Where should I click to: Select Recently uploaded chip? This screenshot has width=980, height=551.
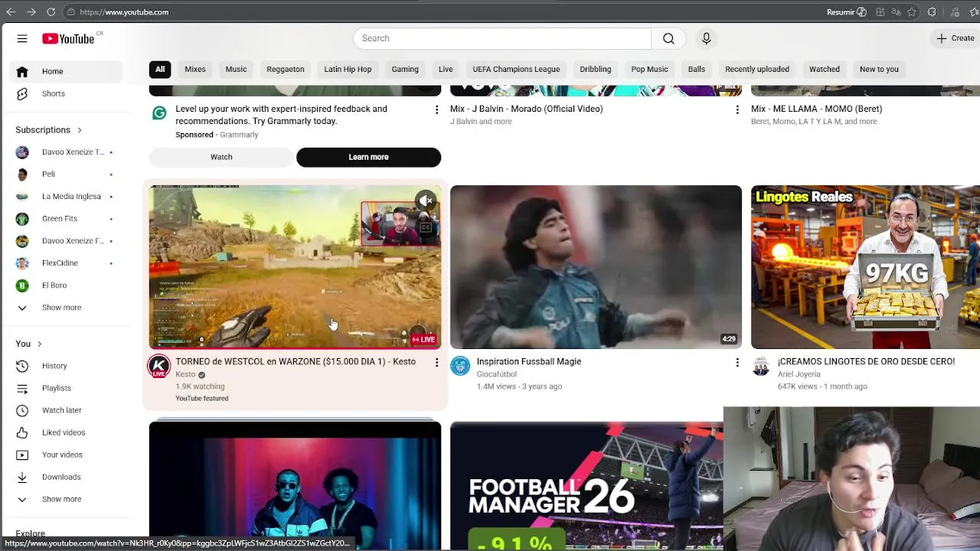click(757, 69)
